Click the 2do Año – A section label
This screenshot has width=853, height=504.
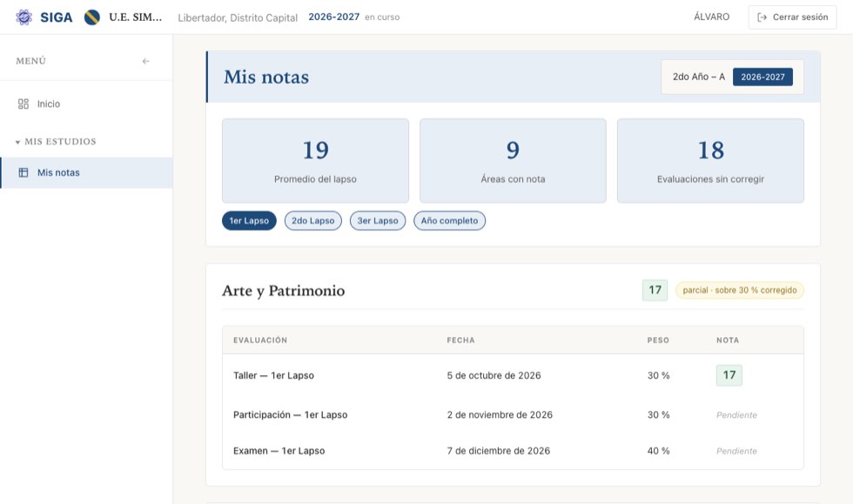tap(698, 77)
